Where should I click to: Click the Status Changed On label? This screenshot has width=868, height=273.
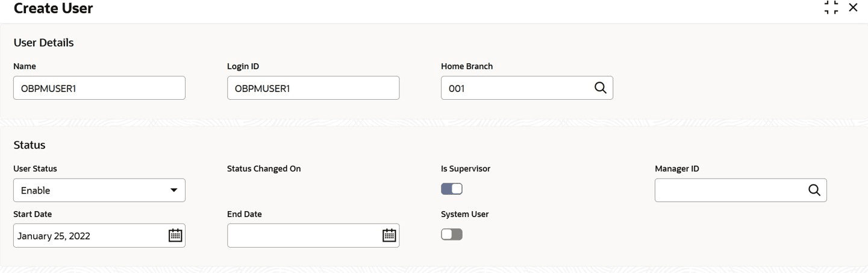point(264,169)
